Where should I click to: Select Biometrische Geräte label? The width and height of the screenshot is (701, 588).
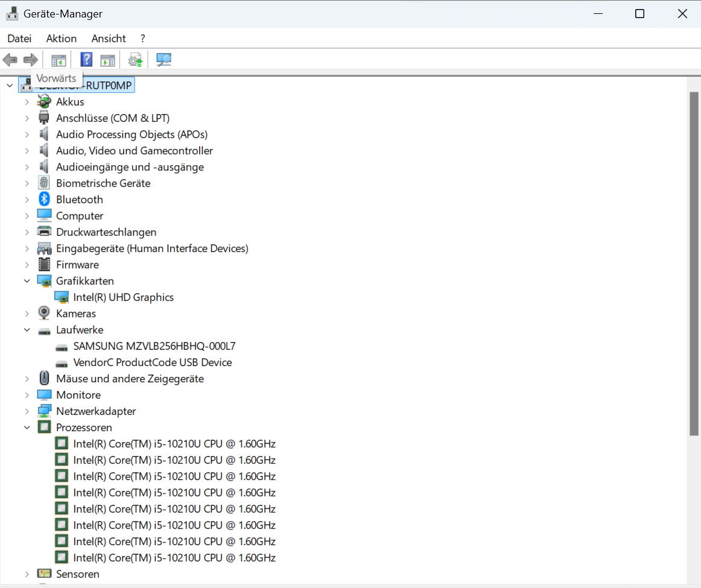[x=103, y=183]
